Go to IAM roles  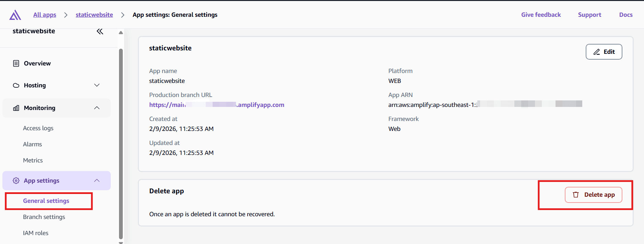click(36, 233)
